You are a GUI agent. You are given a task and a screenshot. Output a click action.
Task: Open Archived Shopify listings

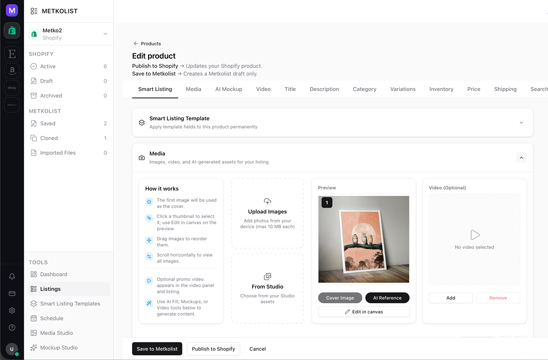(x=68, y=96)
